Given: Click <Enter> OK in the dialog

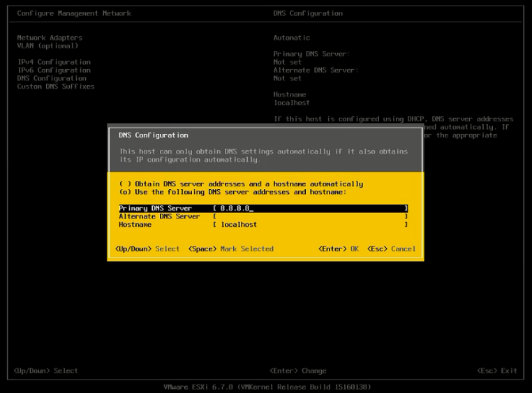Looking at the screenshot, I should point(339,249).
